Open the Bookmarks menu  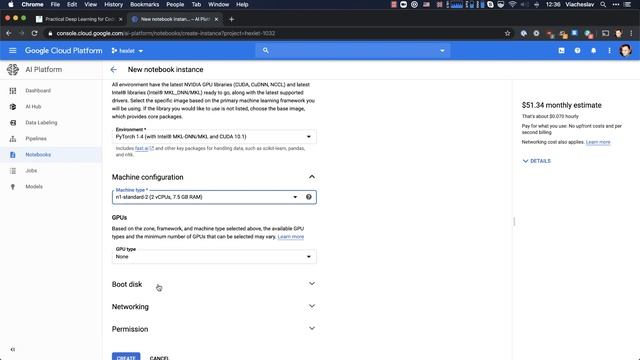[x=144, y=4]
